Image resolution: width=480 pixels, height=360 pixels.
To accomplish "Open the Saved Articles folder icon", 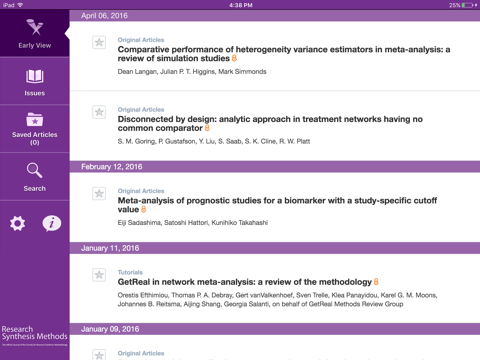I will (x=35, y=119).
